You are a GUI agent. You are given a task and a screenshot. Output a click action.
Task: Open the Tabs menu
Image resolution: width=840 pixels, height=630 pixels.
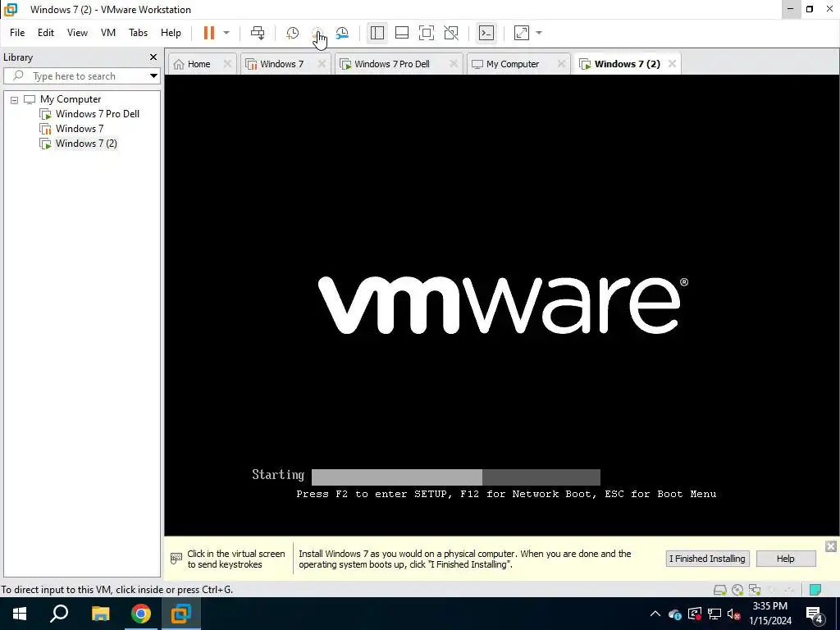point(138,33)
